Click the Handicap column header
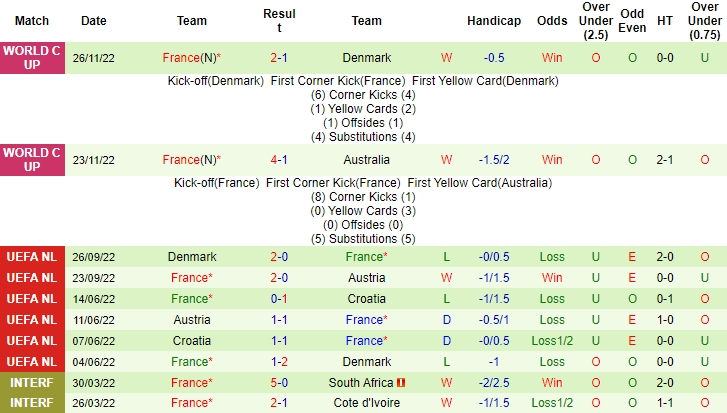 (494, 21)
